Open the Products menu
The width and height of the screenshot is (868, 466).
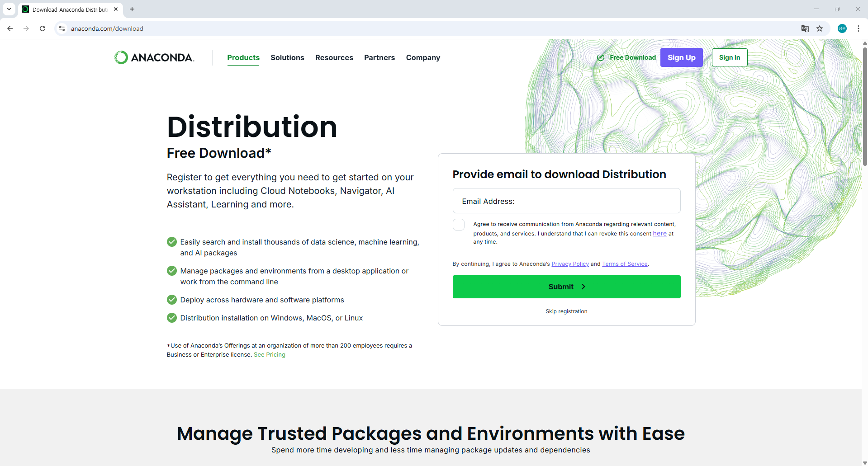pyautogui.click(x=243, y=58)
